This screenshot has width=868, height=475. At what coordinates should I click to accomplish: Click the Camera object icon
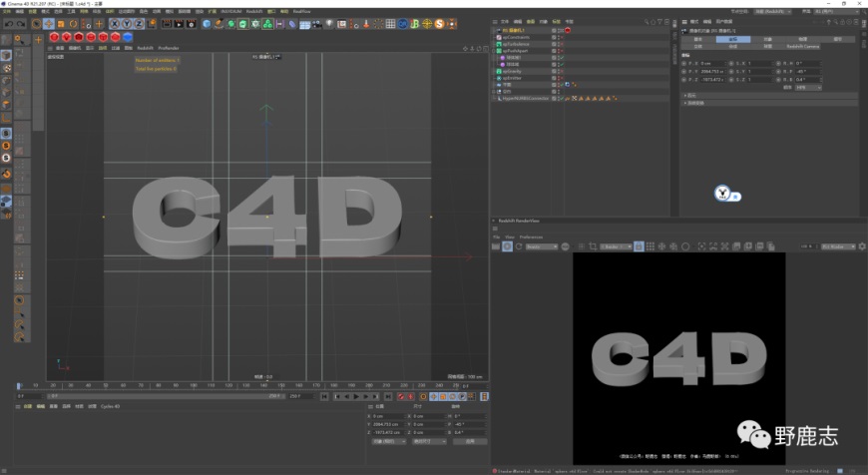point(317,24)
